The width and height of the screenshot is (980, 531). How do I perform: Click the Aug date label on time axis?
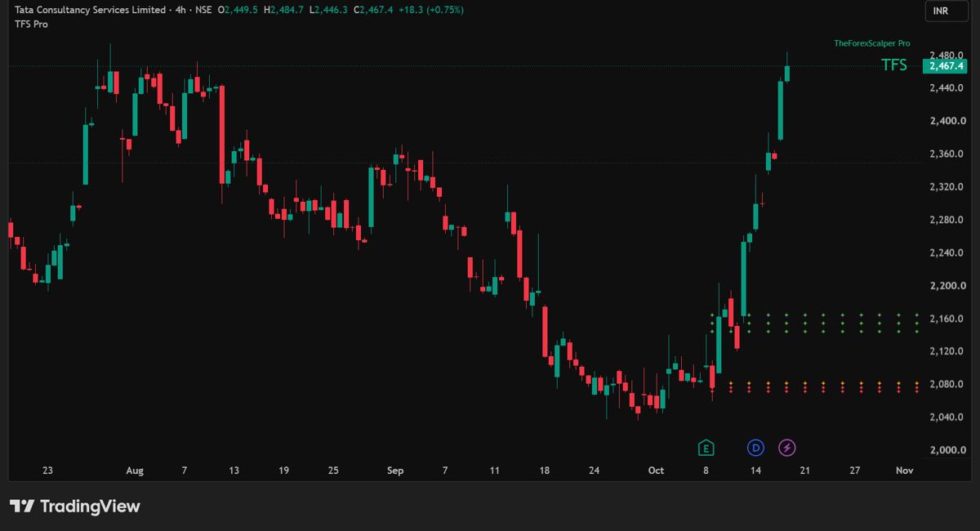(136, 471)
